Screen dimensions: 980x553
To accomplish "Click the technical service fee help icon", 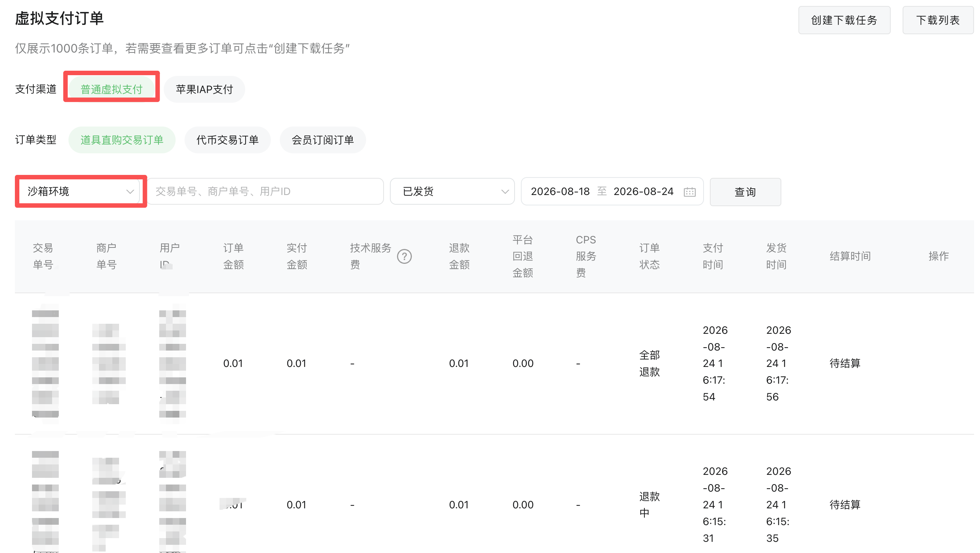I will tap(404, 256).
